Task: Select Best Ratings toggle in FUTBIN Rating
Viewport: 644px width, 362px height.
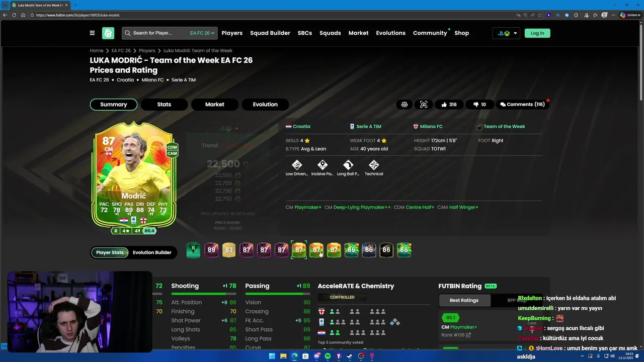Action: [x=464, y=300]
